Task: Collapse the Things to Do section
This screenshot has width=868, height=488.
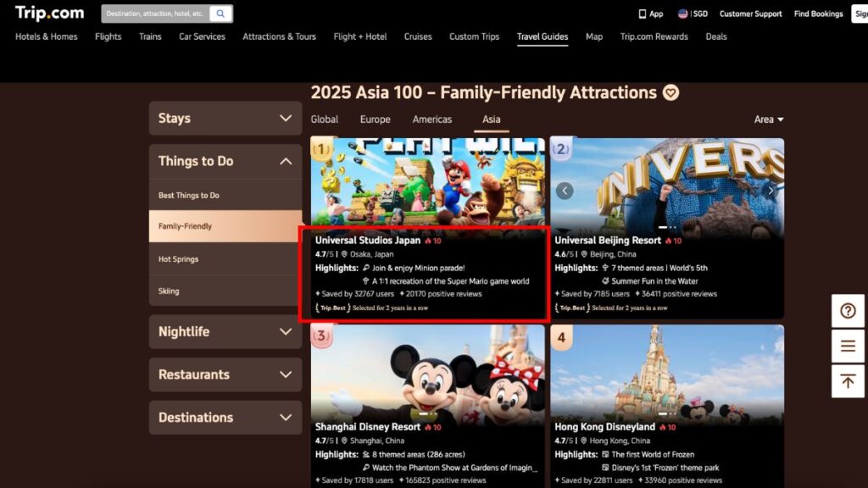Action: [x=225, y=161]
